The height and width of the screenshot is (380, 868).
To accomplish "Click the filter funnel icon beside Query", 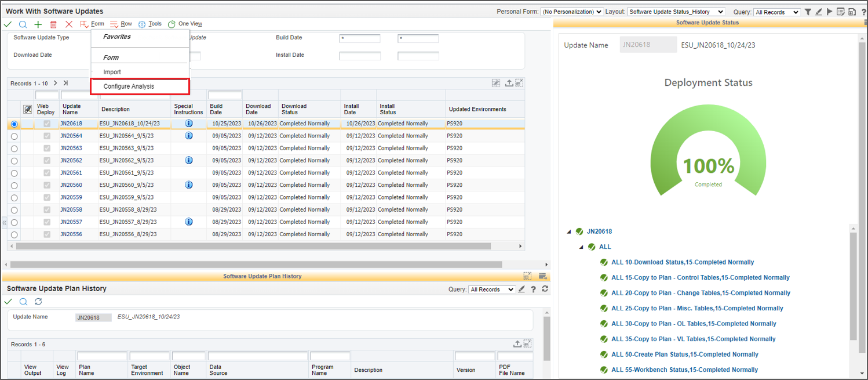I will point(808,12).
